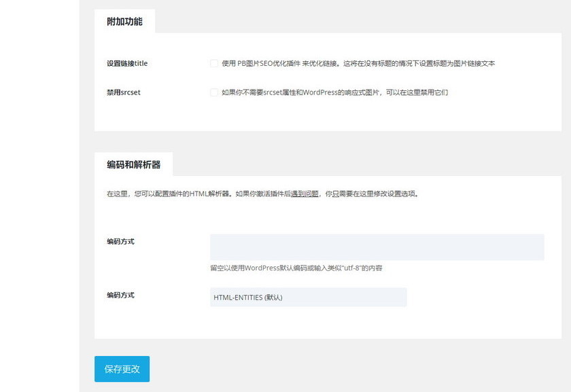
Task: Enable the 设置链接title checkbox
Action: 214,63
